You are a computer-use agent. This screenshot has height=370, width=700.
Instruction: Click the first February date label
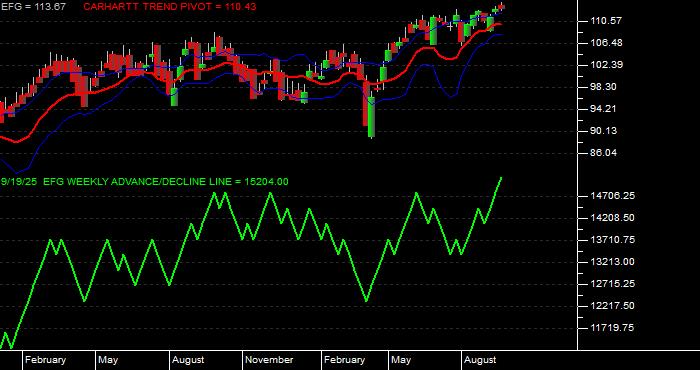pos(46,360)
